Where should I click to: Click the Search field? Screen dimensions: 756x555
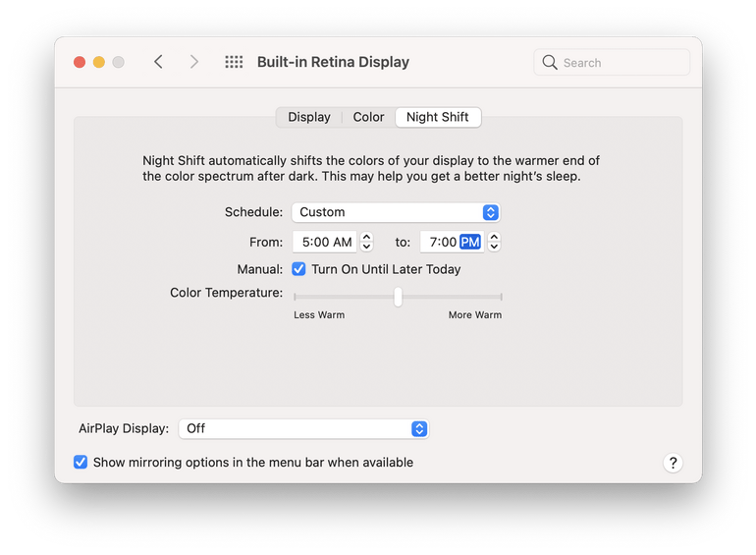pos(612,62)
